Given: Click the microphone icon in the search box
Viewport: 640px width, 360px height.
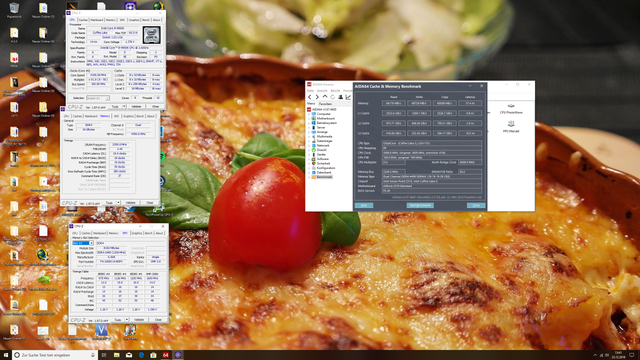Looking at the screenshot, I should [x=93, y=355].
